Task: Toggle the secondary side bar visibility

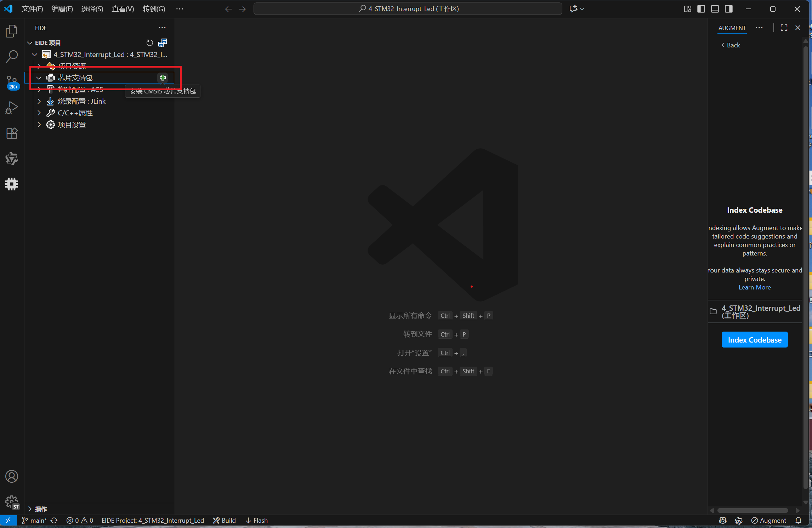Action: pos(728,9)
